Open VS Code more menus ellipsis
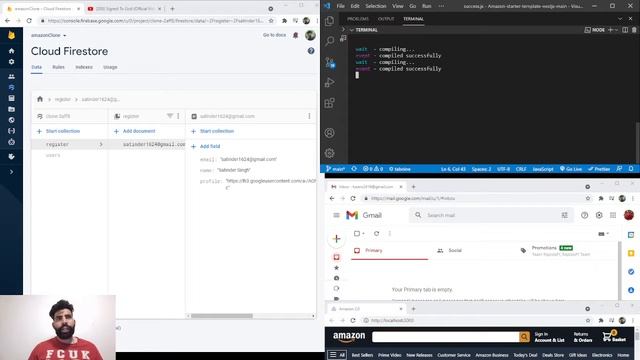Viewport: 640px width, 360px height. click(x=441, y=6)
